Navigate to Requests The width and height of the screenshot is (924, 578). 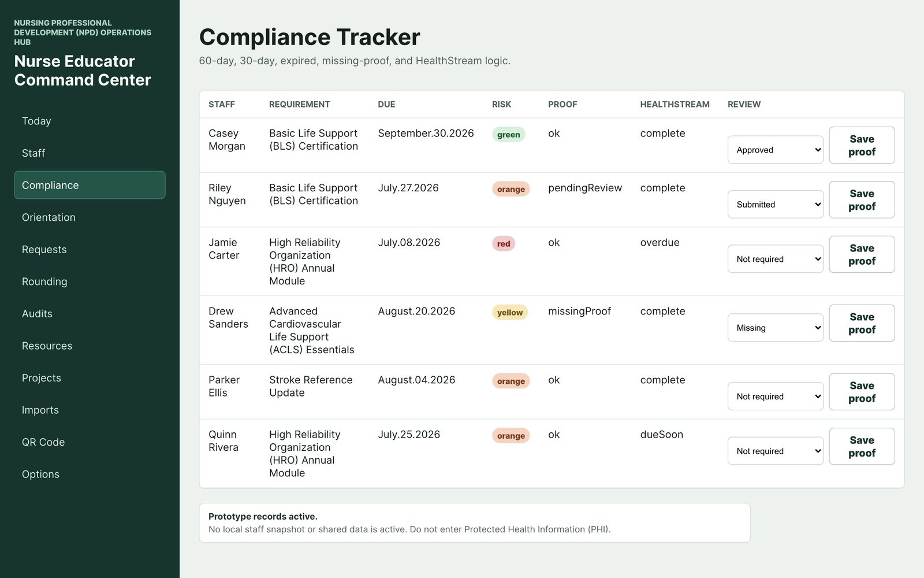(90, 250)
